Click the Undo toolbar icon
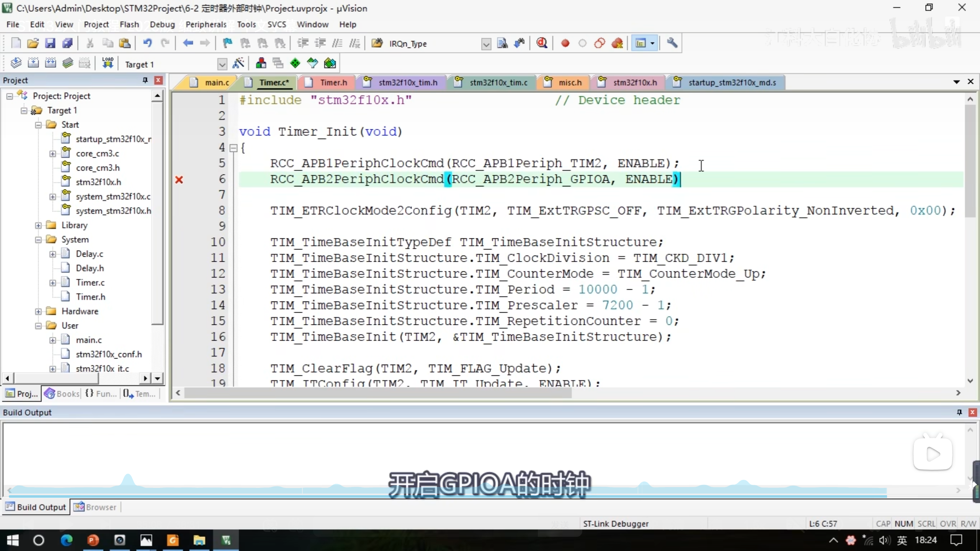The height and width of the screenshot is (551, 980). pyautogui.click(x=147, y=43)
